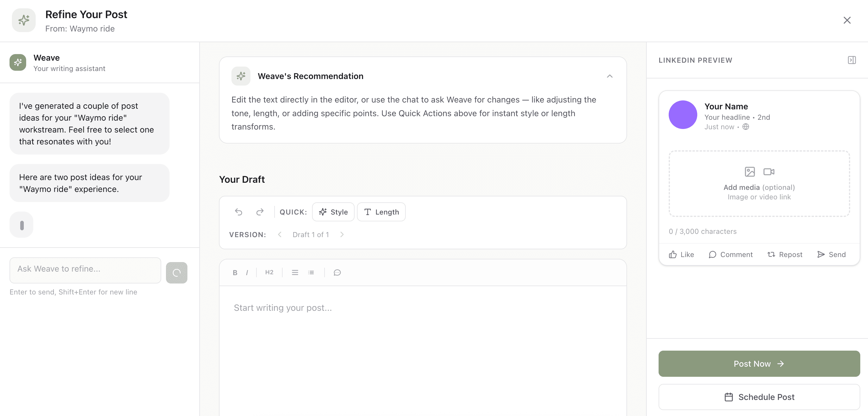The image size is (868, 416).
Task: Click the Ask Weave to refine input field
Action: [85, 270]
